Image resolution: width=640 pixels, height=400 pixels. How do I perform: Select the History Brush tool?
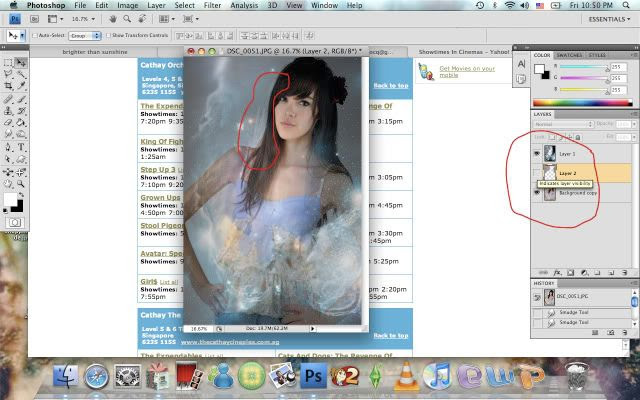click(x=21, y=111)
